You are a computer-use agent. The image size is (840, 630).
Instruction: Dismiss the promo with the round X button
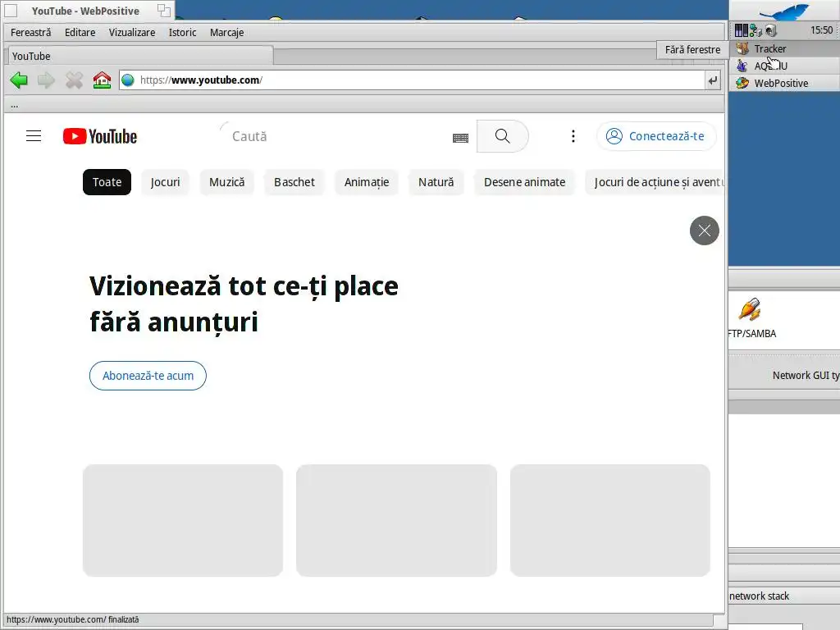point(705,231)
